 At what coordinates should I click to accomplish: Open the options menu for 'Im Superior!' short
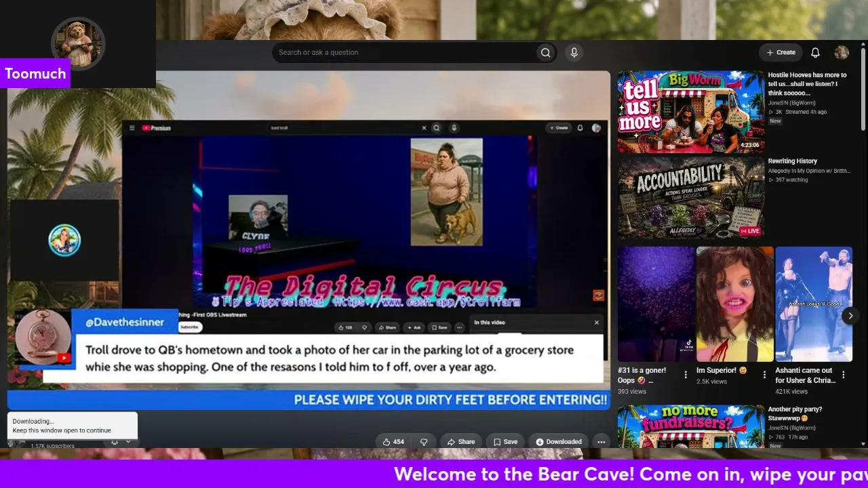click(x=764, y=374)
